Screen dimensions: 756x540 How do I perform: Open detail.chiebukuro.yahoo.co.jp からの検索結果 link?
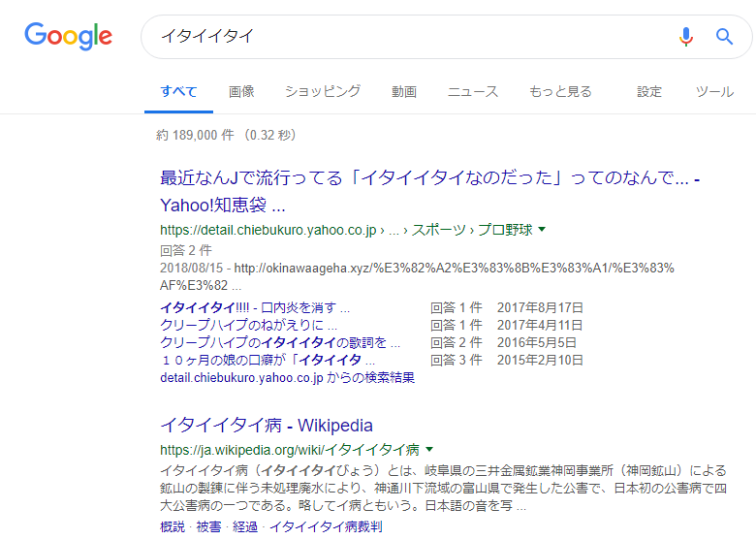tap(287, 377)
